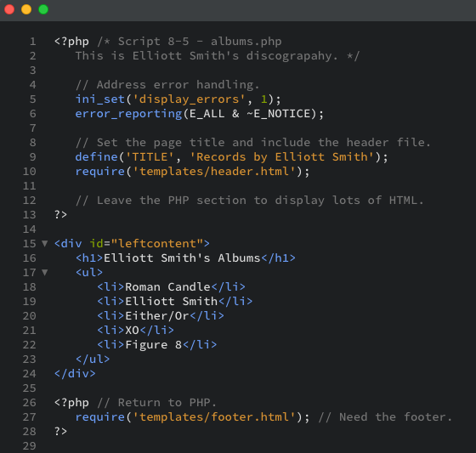Collapse the ul fold arrow on line 17
The image size is (476, 453).
pos(44,272)
